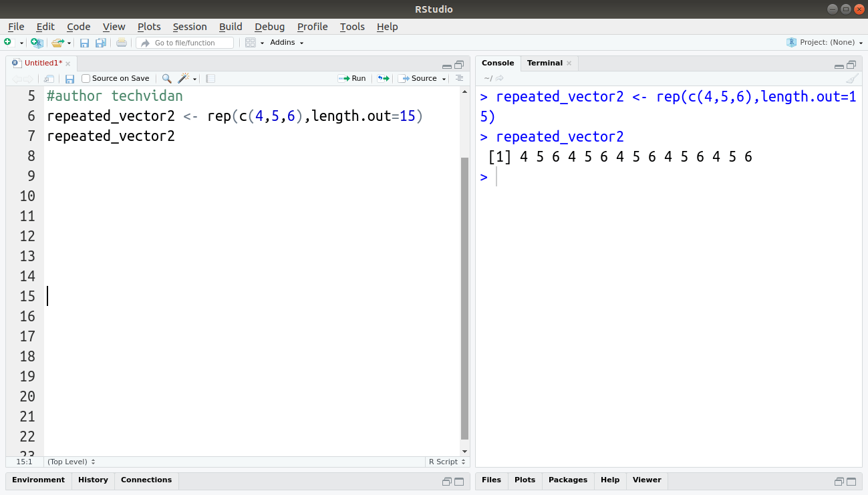This screenshot has height=495, width=868.
Task: Run code review with the magic wand icon
Action: click(x=183, y=78)
